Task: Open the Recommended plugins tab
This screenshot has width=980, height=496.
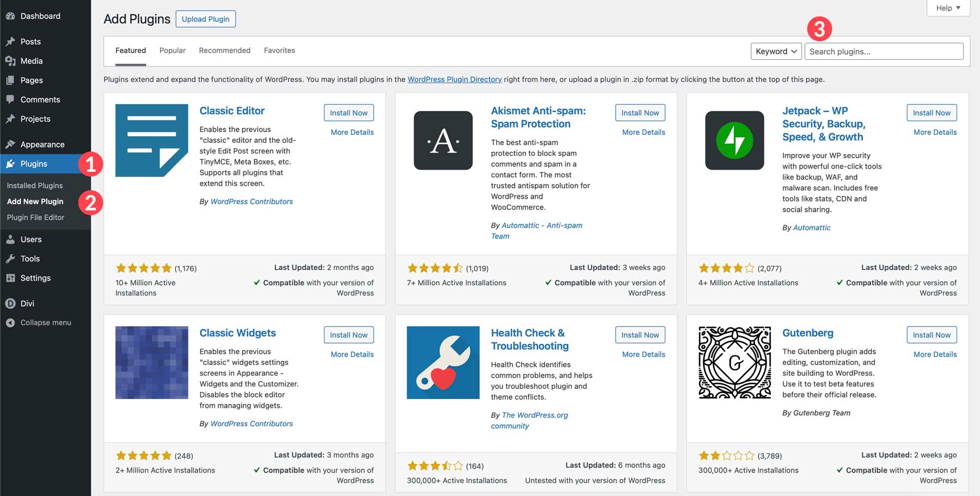Action: 224,50
